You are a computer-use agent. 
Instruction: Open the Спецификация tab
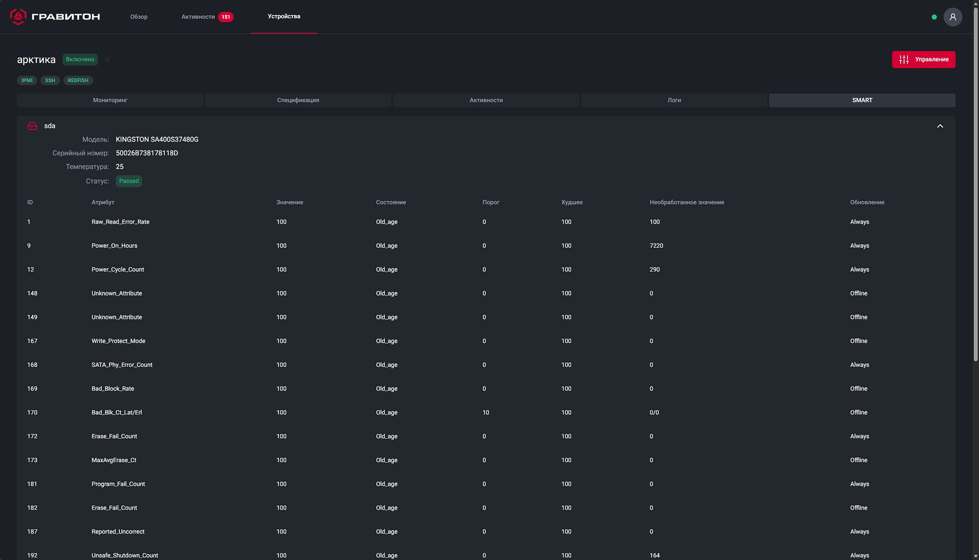[298, 100]
